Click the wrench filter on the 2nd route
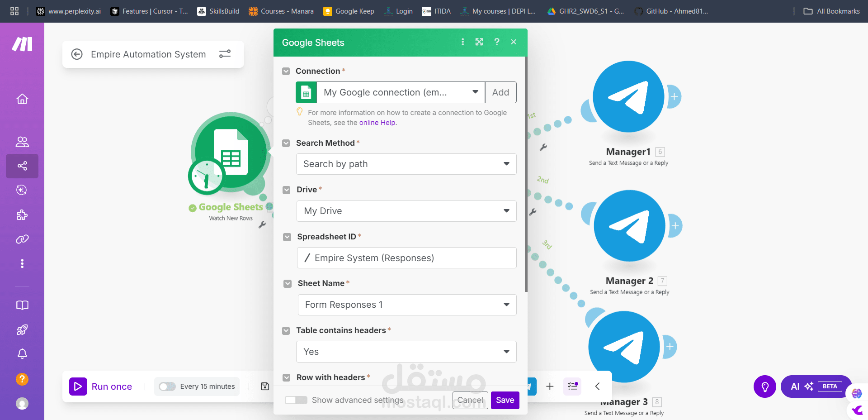 533,212
